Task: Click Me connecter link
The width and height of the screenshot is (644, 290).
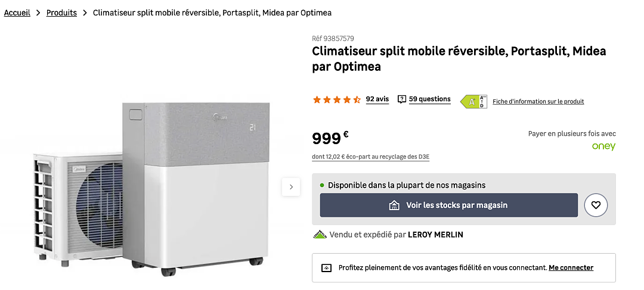Action: 571,268
